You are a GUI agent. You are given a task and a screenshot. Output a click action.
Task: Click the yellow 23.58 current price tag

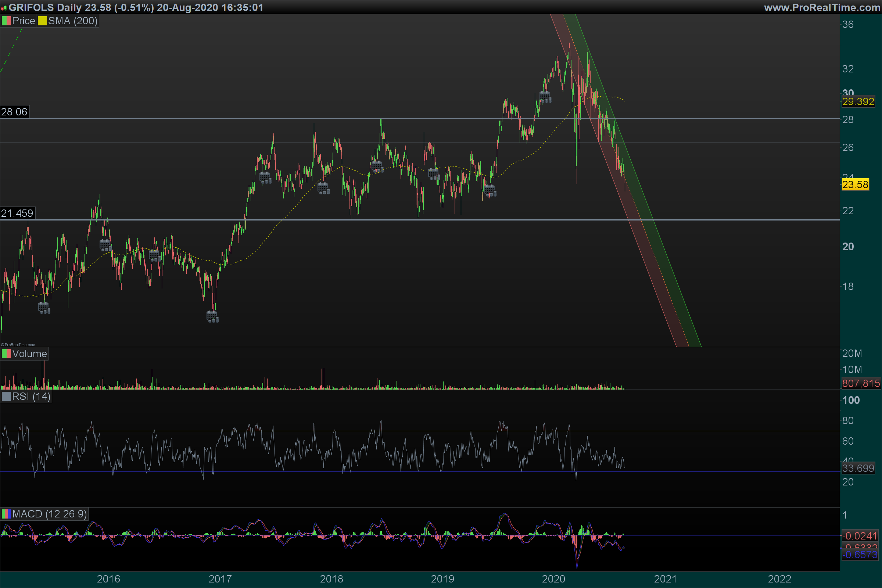(855, 184)
